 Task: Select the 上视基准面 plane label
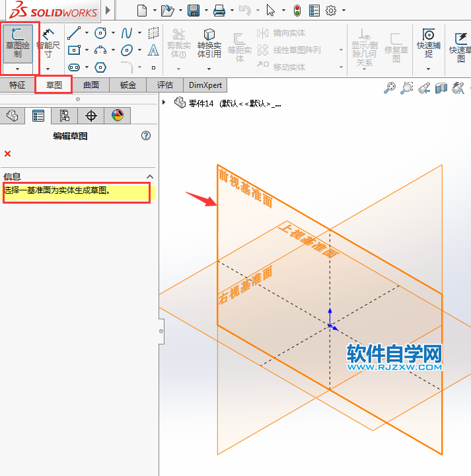coord(308,240)
